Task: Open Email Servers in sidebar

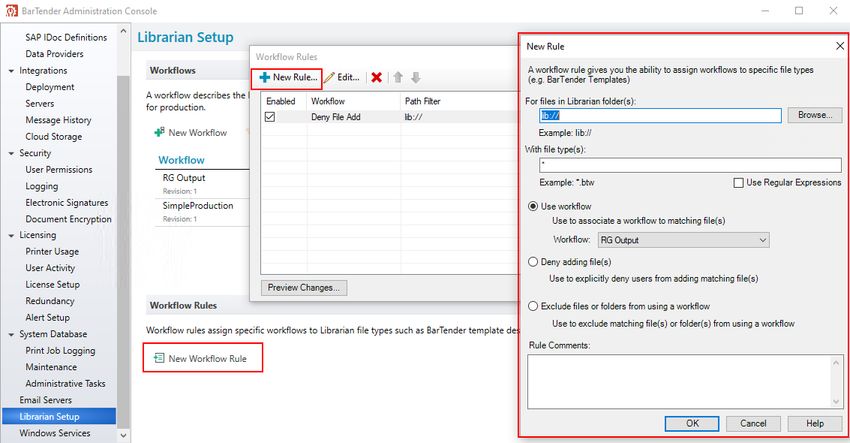Action: click(46, 400)
